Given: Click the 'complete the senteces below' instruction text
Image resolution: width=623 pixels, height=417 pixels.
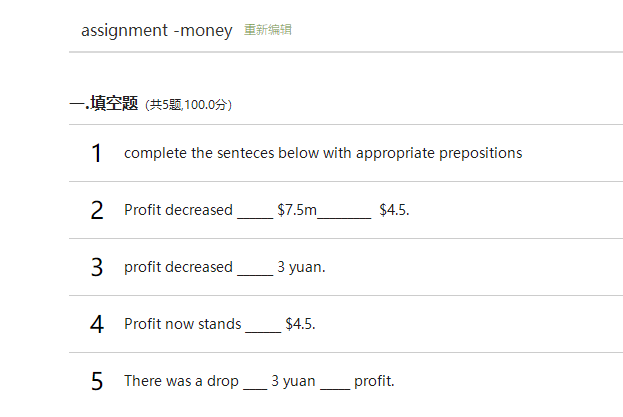Looking at the screenshot, I should click(x=322, y=153).
